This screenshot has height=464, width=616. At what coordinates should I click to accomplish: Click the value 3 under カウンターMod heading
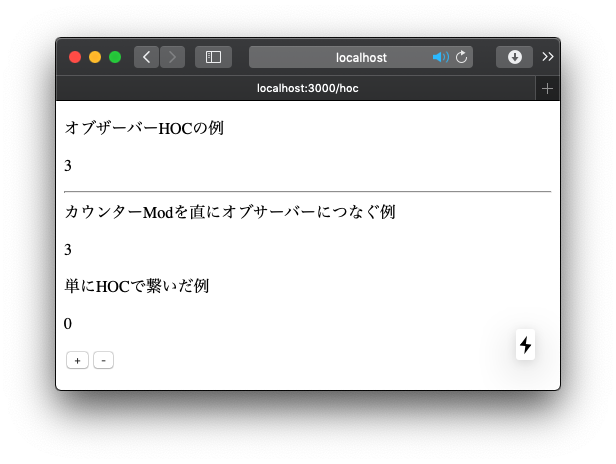click(x=68, y=250)
